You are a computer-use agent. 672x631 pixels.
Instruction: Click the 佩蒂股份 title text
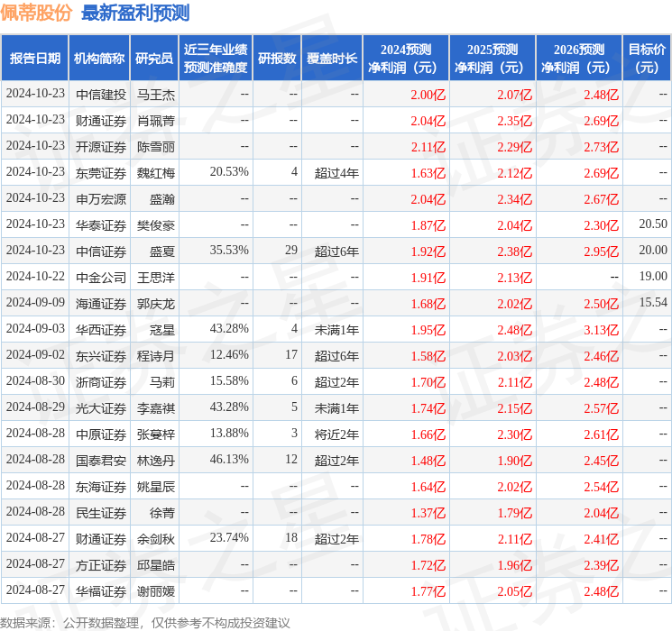click(x=36, y=13)
